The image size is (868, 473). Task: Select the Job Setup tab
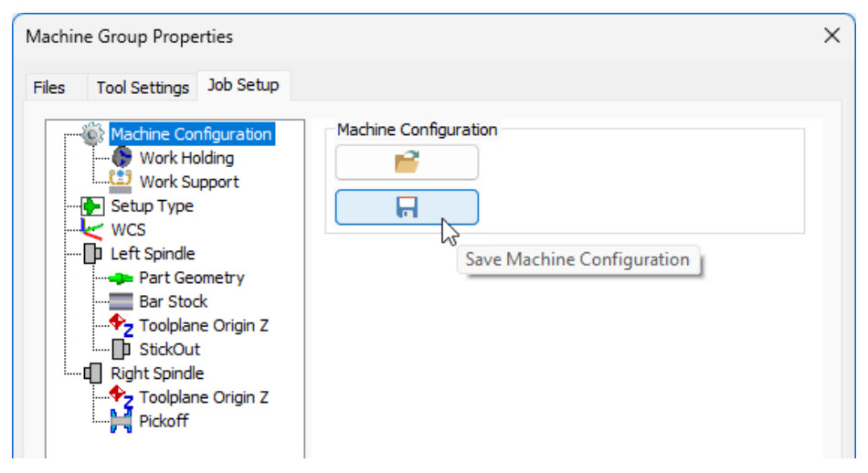pos(243,86)
